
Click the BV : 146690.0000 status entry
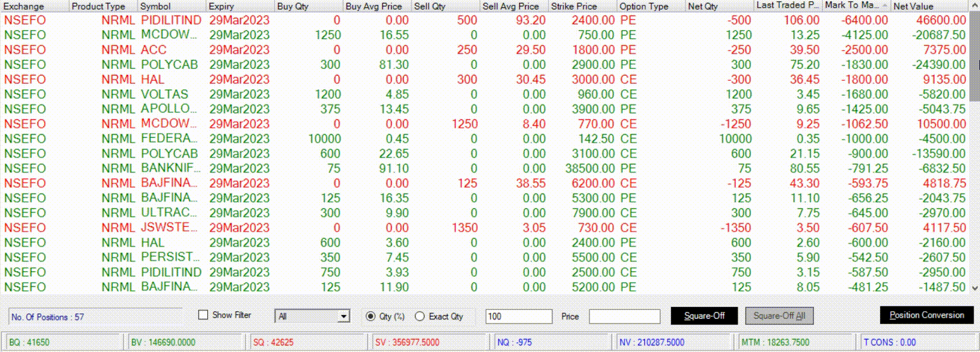[163, 342]
